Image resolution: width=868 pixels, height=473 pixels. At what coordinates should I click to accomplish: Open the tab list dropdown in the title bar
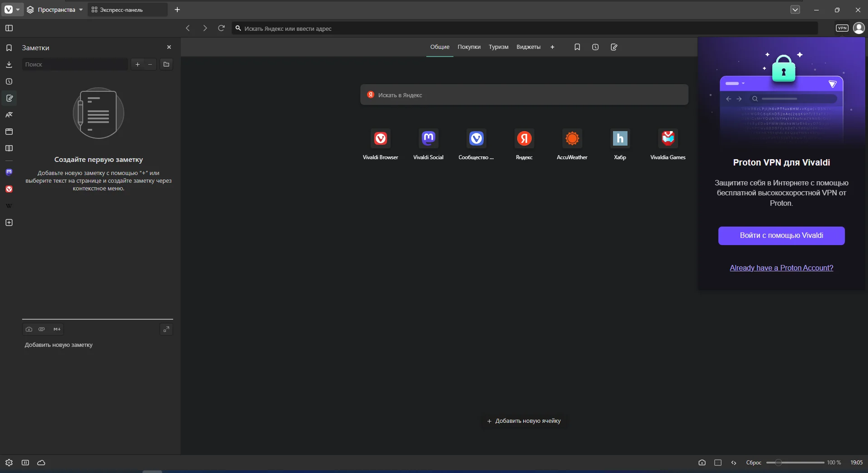pos(795,9)
